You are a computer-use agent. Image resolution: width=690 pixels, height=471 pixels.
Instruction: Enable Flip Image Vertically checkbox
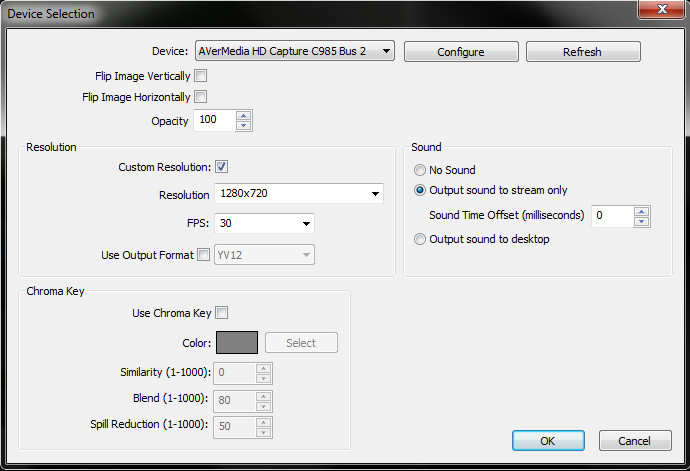(x=201, y=76)
